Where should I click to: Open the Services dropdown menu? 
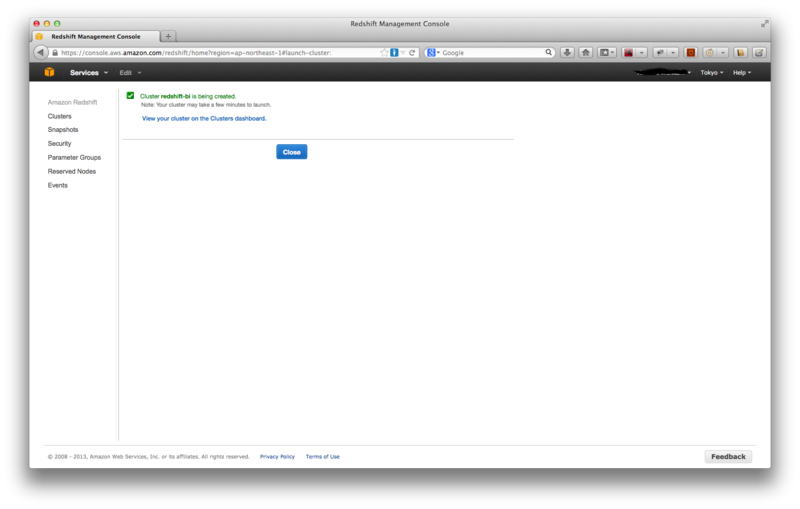89,72
